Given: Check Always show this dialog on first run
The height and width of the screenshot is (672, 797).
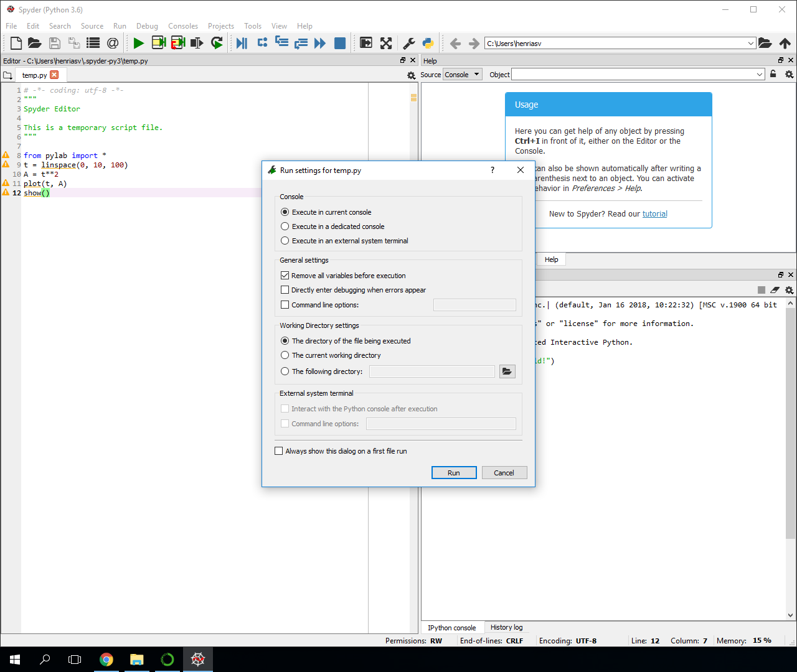Looking at the screenshot, I should tap(341, 451).
